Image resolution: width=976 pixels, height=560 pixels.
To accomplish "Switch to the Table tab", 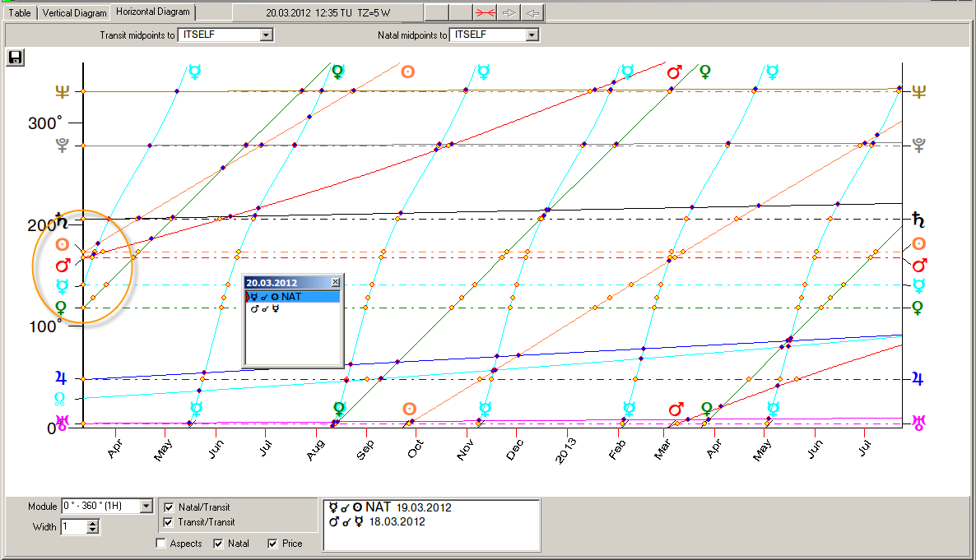I will point(20,12).
